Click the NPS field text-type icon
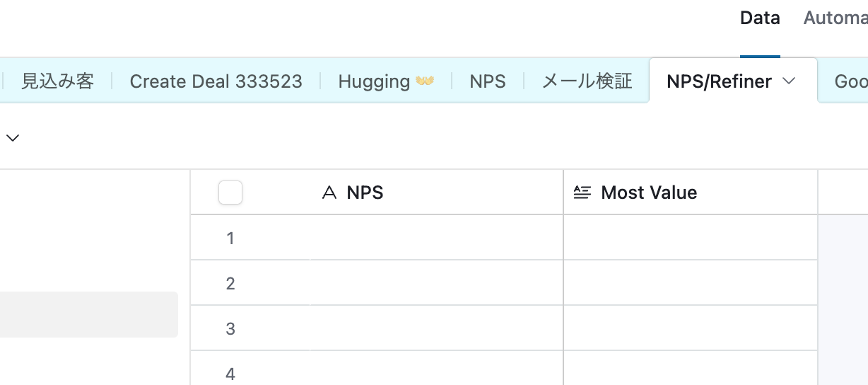 coord(329,192)
